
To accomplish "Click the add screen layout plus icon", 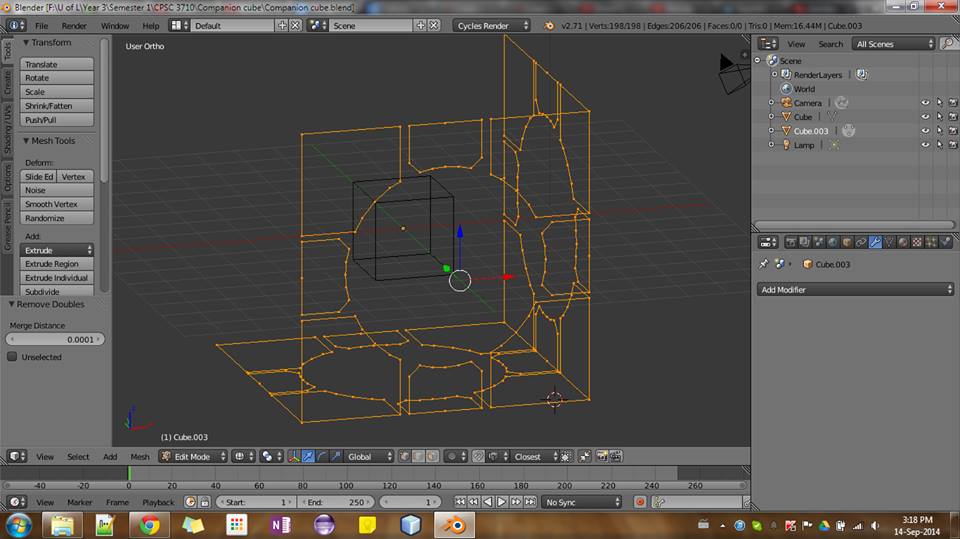I will [282, 25].
